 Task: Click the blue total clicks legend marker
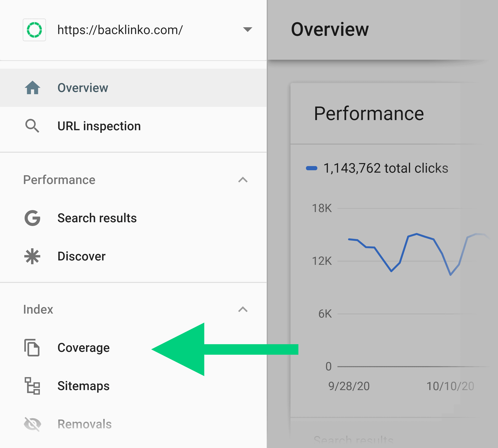coord(312,168)
